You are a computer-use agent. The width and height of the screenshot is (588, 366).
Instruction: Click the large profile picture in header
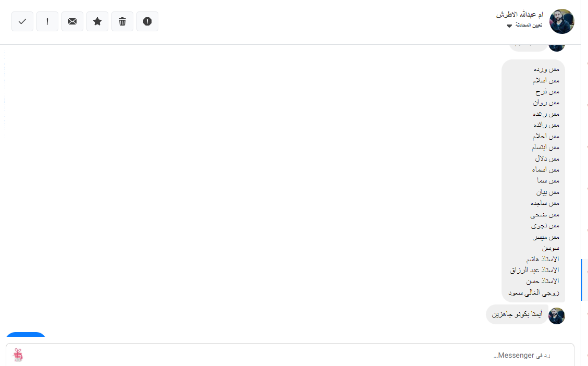(562, 21)
